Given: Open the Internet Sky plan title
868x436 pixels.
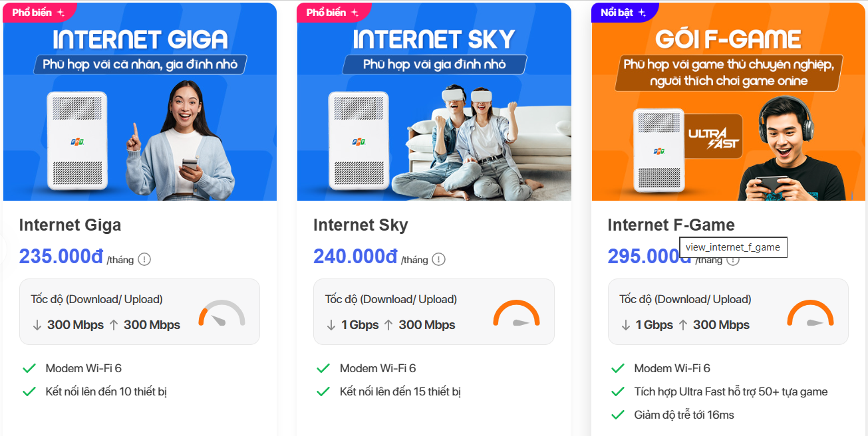Looking at the screenshot, I should (x=361, y=225).
